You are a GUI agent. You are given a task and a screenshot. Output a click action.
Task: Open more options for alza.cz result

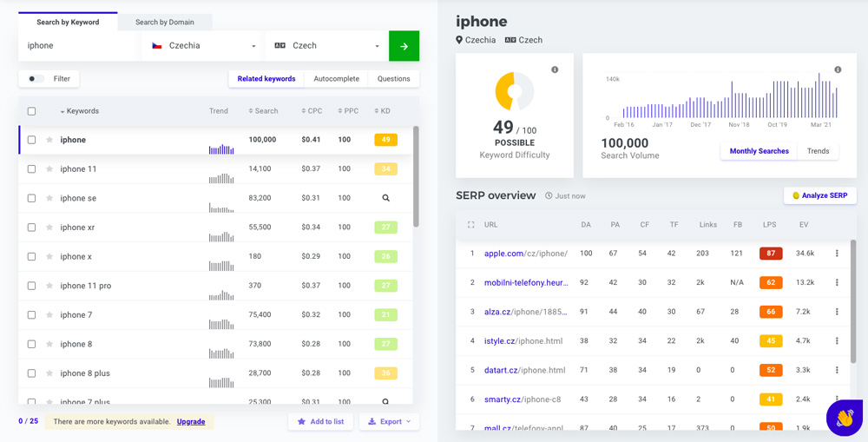837,312
